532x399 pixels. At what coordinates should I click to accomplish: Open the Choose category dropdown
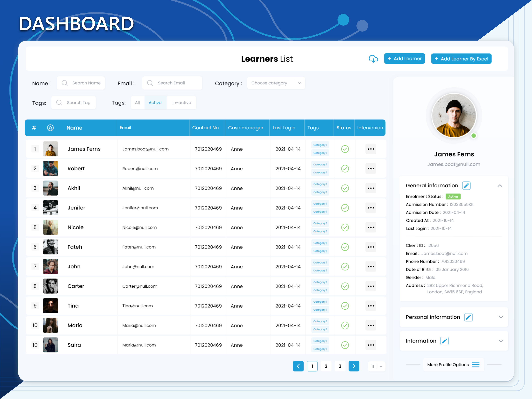[x=276, y=83]
